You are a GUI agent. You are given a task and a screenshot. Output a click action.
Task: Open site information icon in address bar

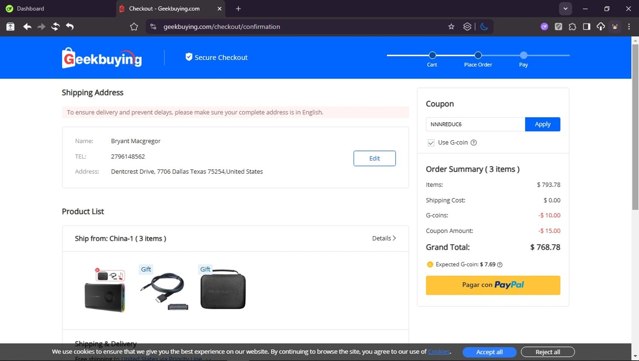tap(153, 27)
